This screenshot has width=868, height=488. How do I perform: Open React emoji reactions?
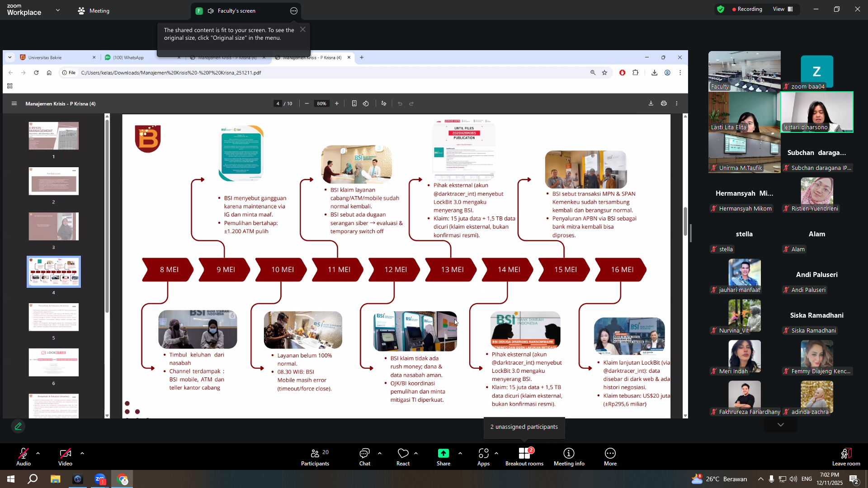[x=403, y=457]
